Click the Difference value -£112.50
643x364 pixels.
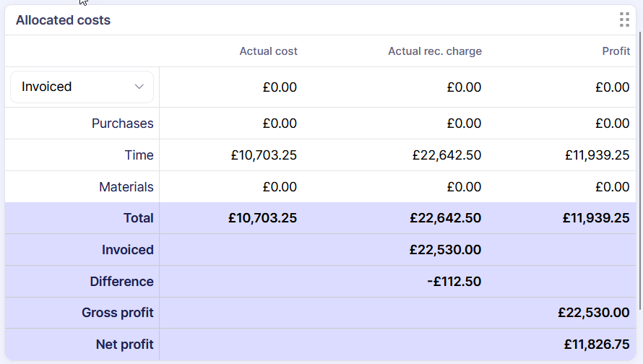[x=454, y=282]
